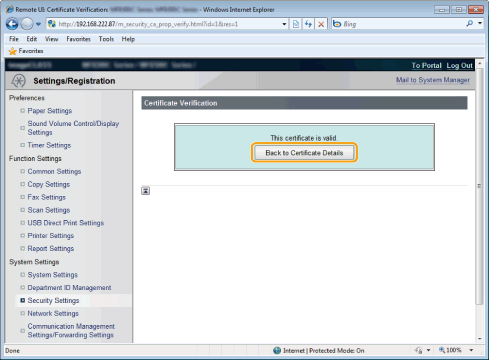The width and height of the screenshot is (489, 360).
Task: Click the search magnifier icon
Action: coord(470,24)
